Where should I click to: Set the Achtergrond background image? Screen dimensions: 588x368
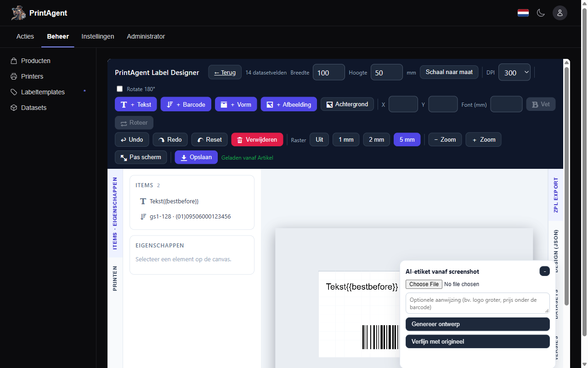(347, 104)
